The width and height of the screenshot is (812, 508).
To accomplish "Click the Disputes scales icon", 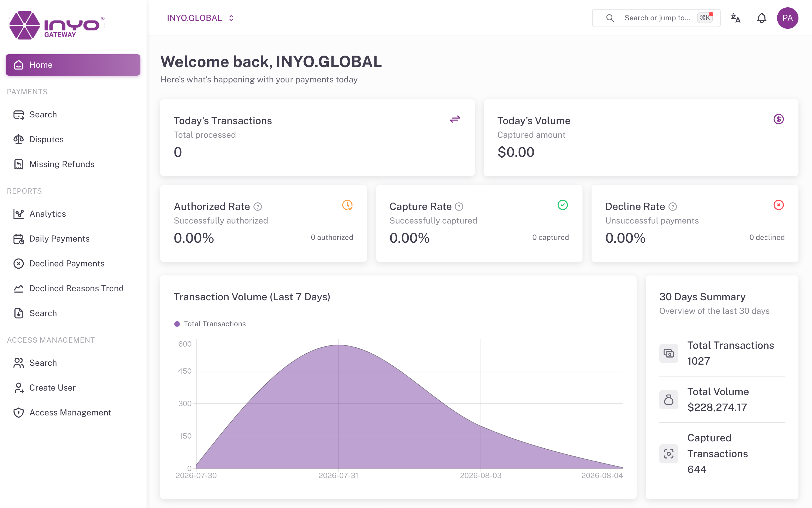I will (18, 139).
